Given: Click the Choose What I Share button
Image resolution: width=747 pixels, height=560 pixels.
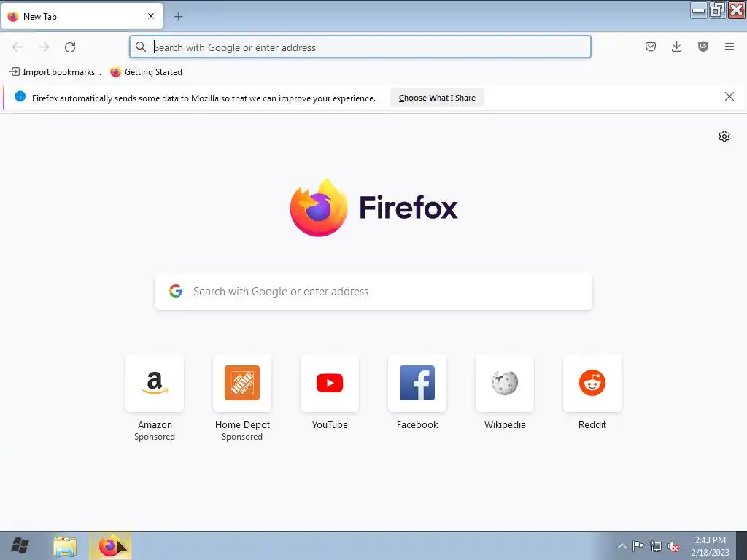Looking at the screenshot, I should click(437, 98).
